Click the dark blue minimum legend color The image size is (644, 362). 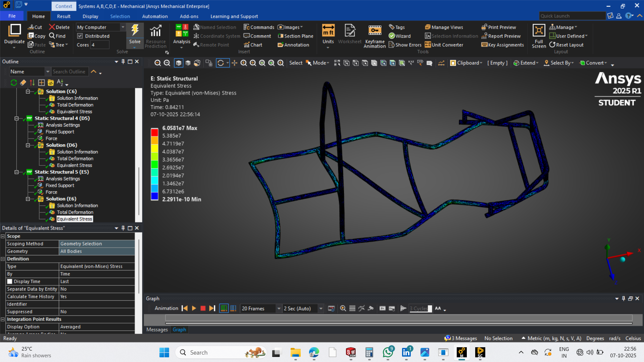(154, 196)
